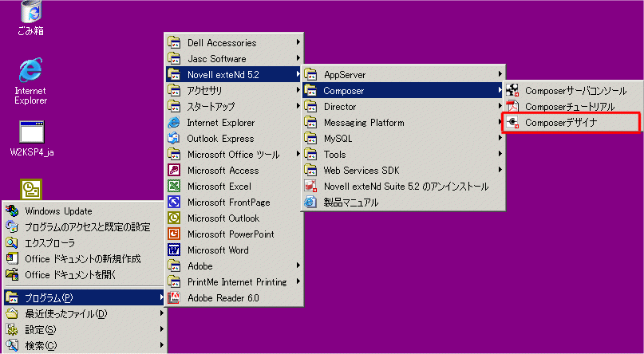Click icon beside Office ドキュメントを開く
The height and width of the screenshot is (354, 644).
tap(12, 275)
